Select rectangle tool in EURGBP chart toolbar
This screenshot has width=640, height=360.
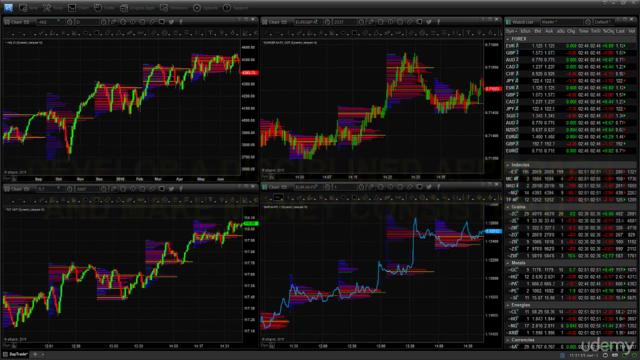click(355, 33)
